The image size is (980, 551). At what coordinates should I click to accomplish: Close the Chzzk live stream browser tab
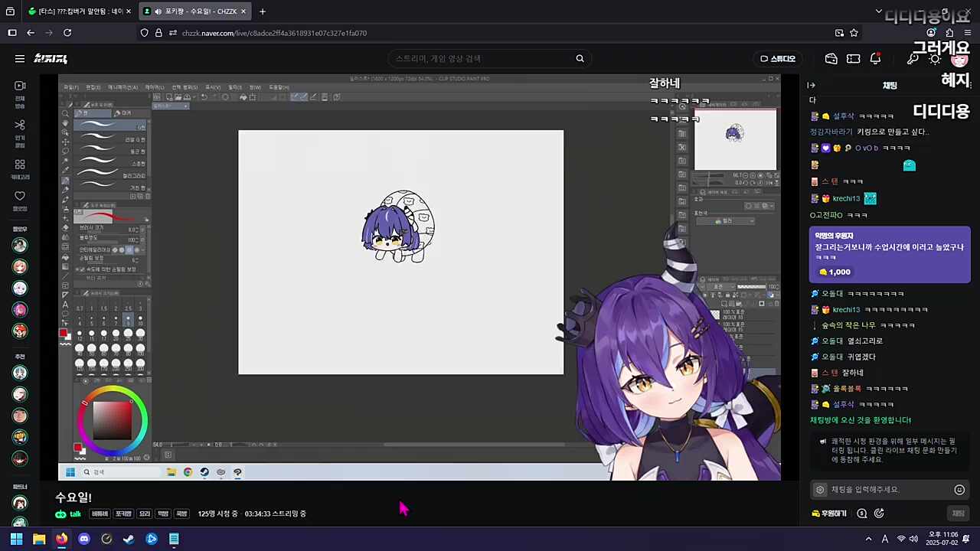(243, 11)
